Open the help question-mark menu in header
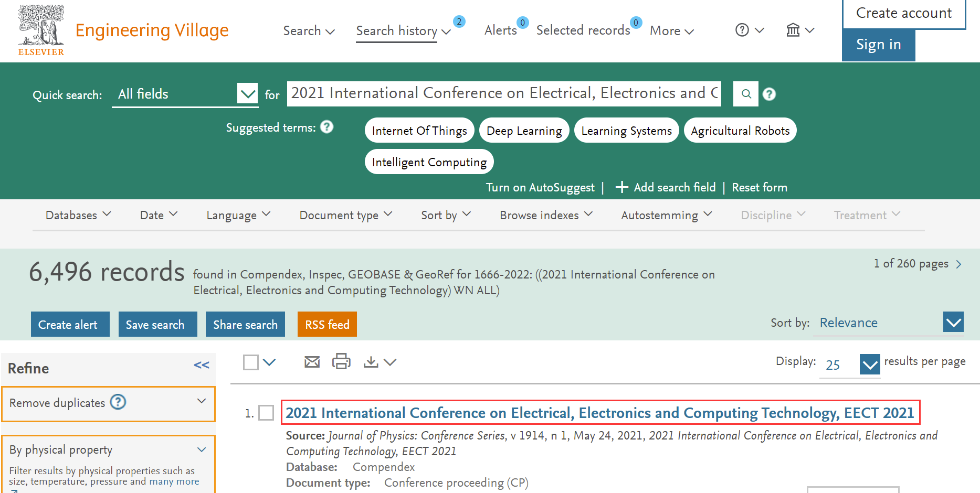This screenshot has height=493, width=980. pyautogui.click(x=749, y=30)
